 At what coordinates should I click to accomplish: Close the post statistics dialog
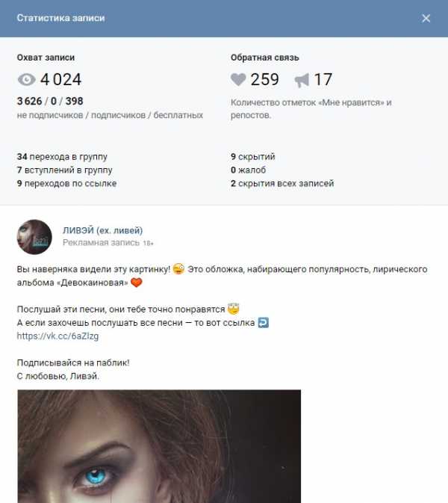pos(426,18)
